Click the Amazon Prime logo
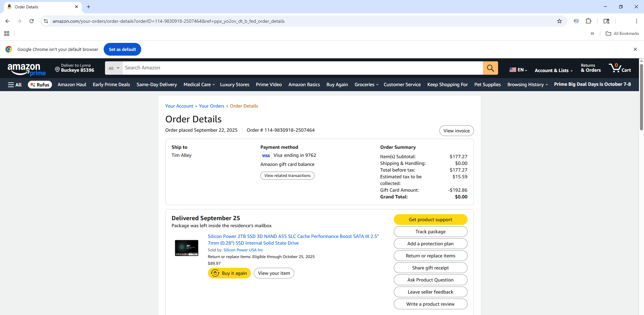This screenshot has height=315, width=644. click(x=26, y=69)
